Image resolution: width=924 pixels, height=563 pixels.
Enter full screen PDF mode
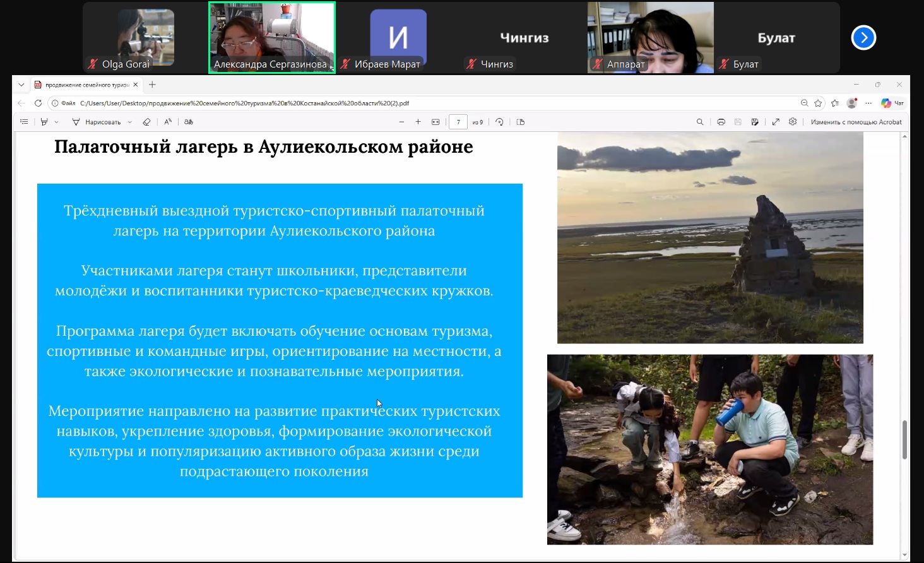776,122
